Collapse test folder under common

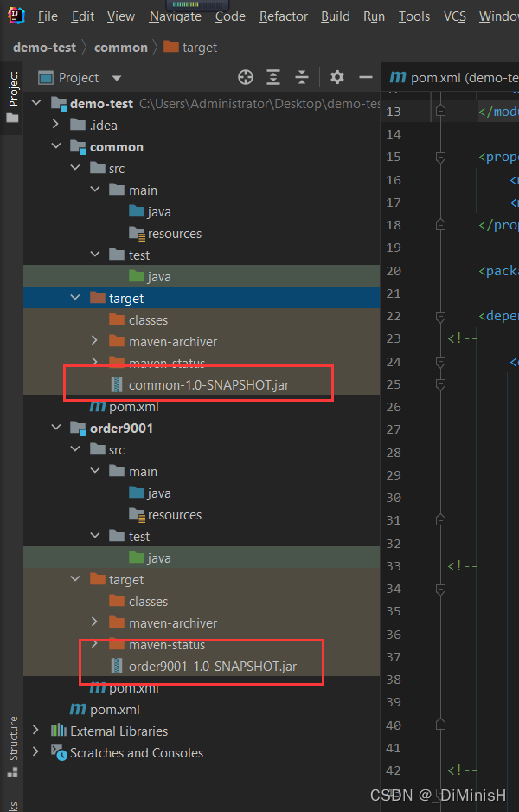pyautogui.click(x=95, y=255)
